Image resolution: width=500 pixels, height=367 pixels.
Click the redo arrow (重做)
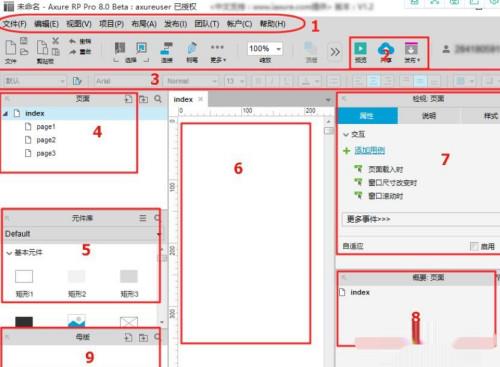pyautogui.click(x=73, y=52)
